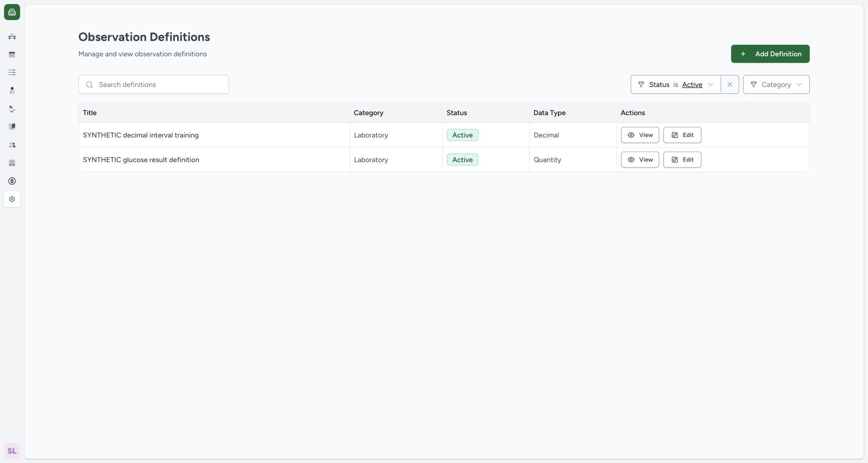Open the two-people users sidebar icon
The height and width of the screenshot is (463, 868).
point(12,145)
